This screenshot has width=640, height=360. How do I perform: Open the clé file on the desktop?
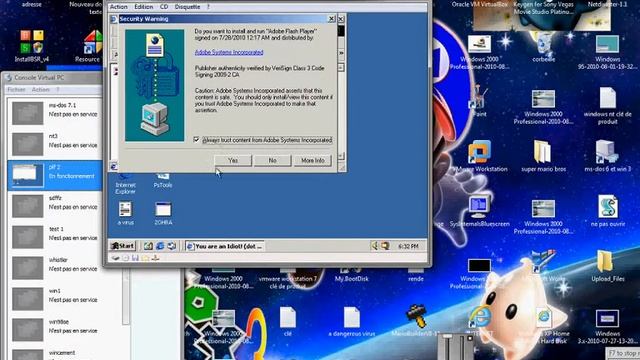coord(288,322)
